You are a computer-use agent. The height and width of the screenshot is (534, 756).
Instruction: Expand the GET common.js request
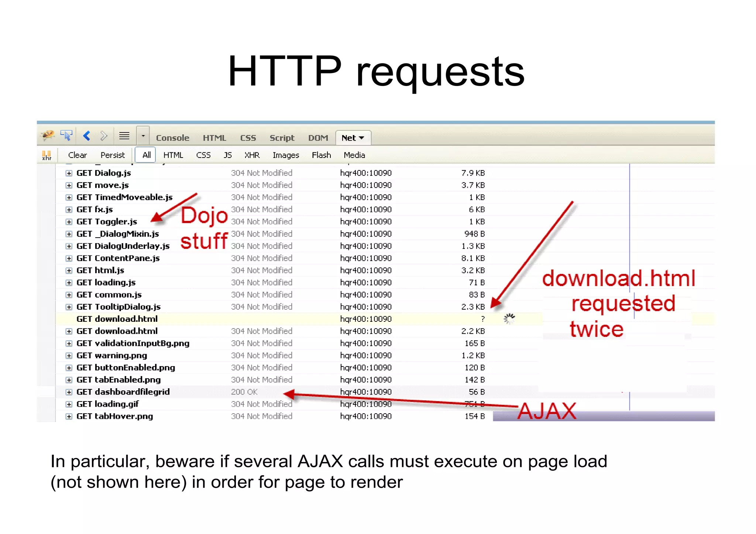pyautogui.click(x=69, y=295)
